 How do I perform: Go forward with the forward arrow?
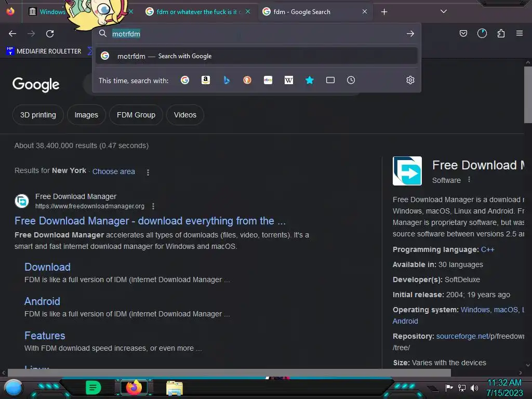point(31,34)
